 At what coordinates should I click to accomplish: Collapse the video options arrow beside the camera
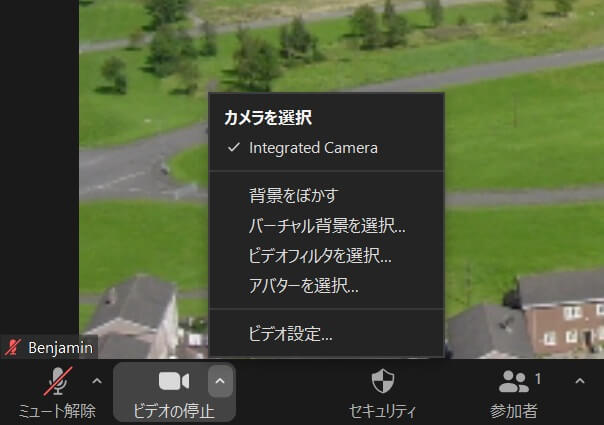[220, 381]
